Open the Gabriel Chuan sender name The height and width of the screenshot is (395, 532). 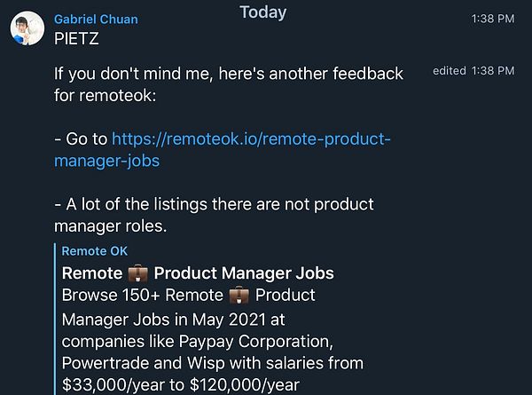click(96, 19)
